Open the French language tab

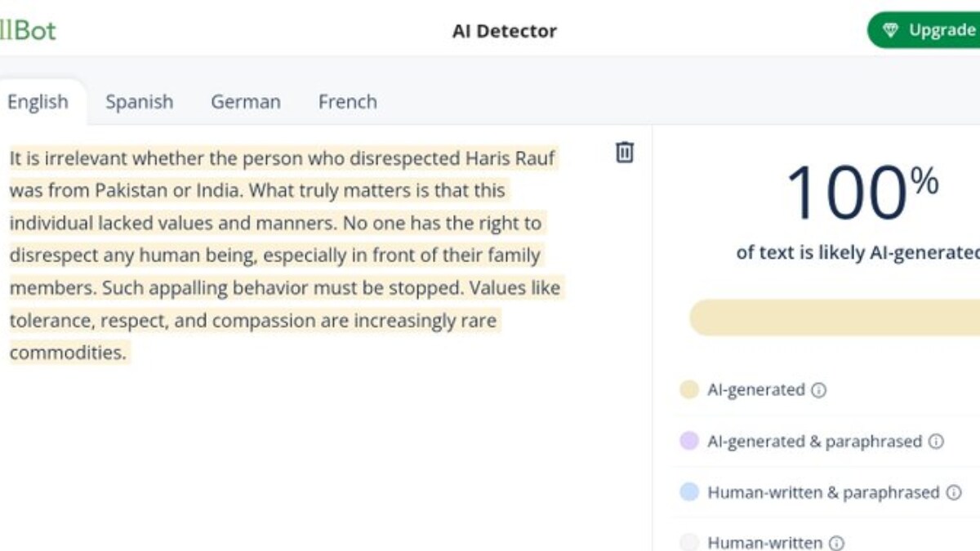point(347,101)
